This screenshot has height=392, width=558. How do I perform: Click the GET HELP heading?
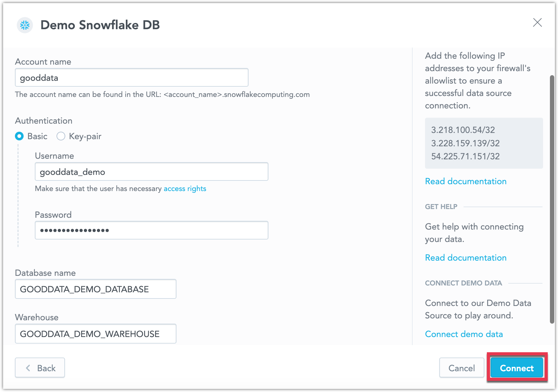point(441,207)
